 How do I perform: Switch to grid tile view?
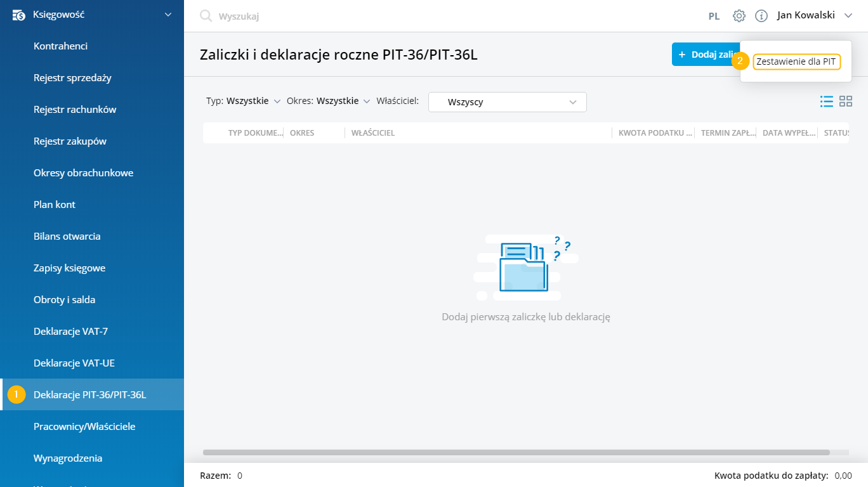[846, 101]
